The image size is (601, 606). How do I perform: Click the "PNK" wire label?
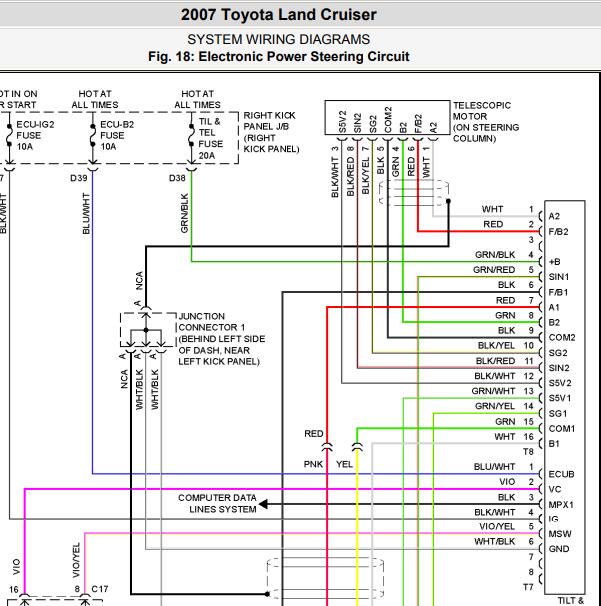pyautogui.click(x=313, y=464)
